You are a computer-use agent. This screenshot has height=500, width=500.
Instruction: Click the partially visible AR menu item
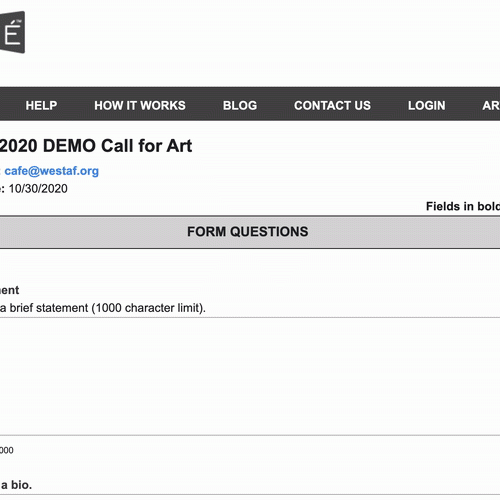pyautogui.click(x=491, y=105)
